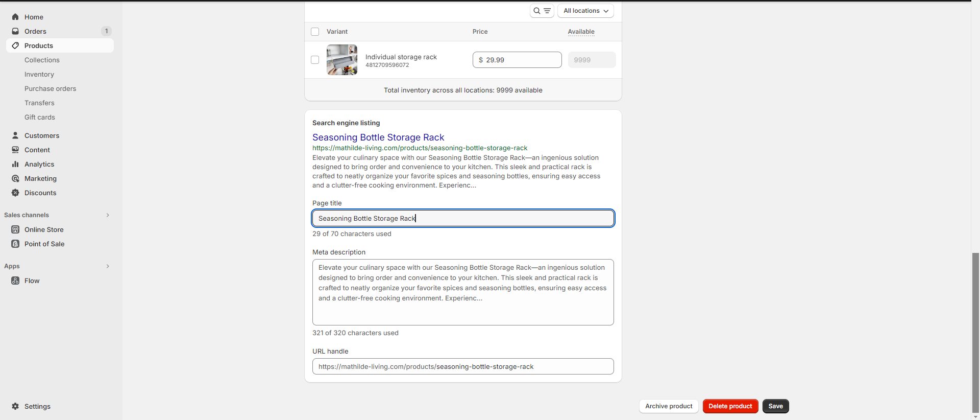
Task: Click the Price column header
Action: pyautogui.click(x=480, y=32)
